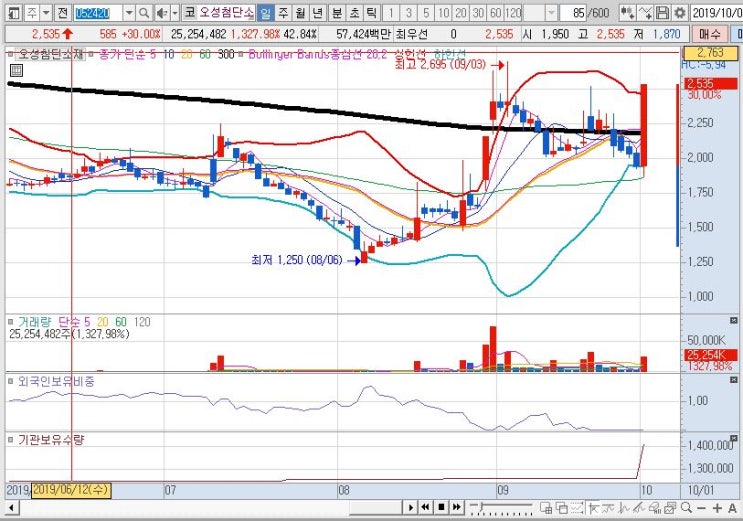Click the dashed line chart icon
The width and height of the screenshot is (743, 521).
(x=577, y=508)
